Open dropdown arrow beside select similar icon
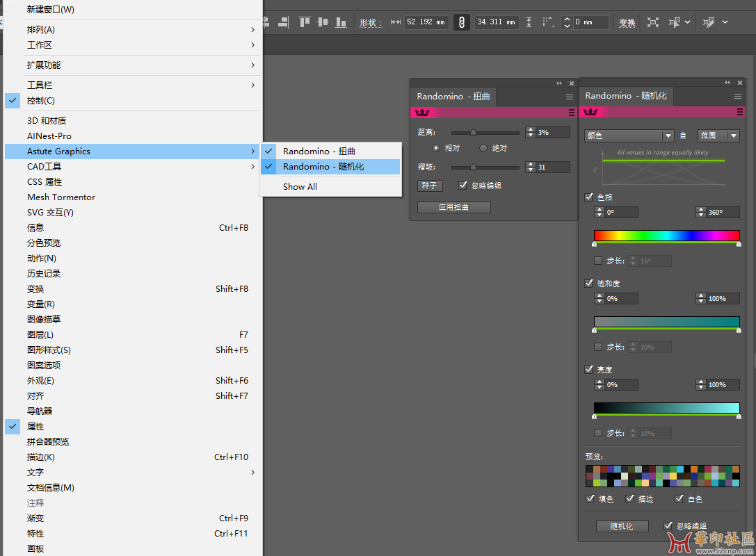This screenshot has height=556, width=756. coord(688,22)
